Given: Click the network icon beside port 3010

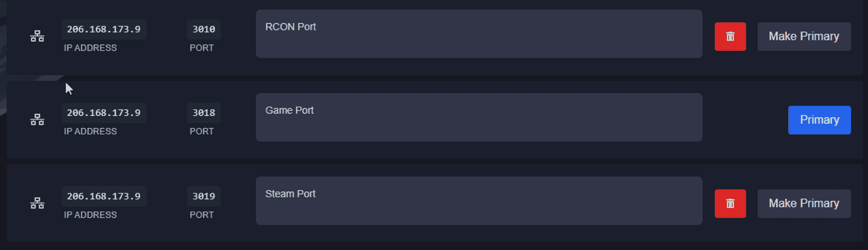Looking at the screenshot, I should (x=37, y=36).
